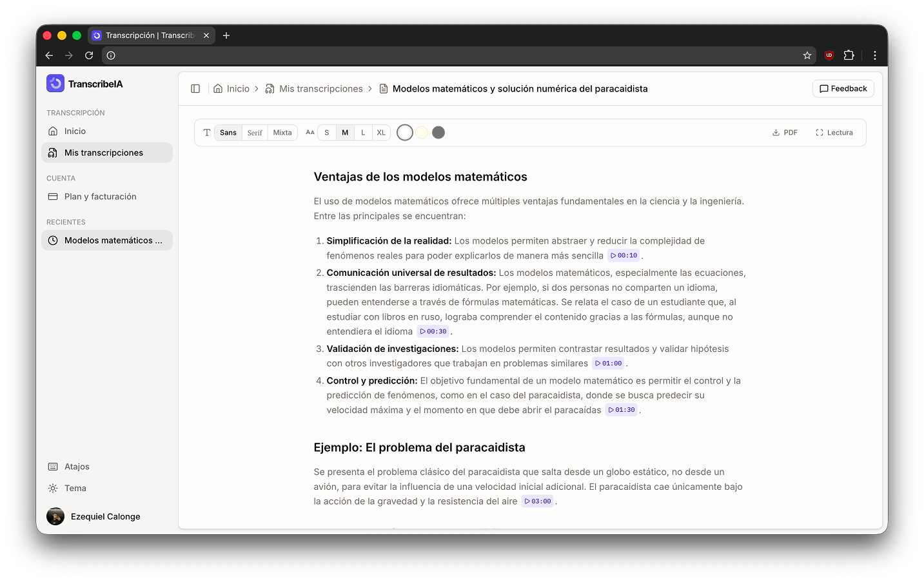Open Plan y facturación via the card icon
Screen dimensions: 924x582
[54, 197]
